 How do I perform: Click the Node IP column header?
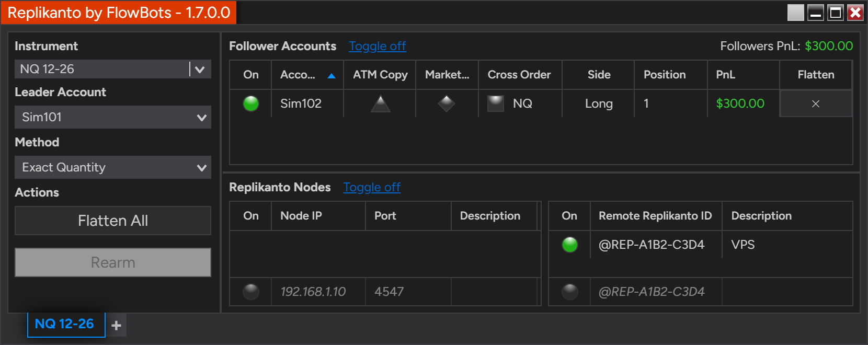pos(318,216)
